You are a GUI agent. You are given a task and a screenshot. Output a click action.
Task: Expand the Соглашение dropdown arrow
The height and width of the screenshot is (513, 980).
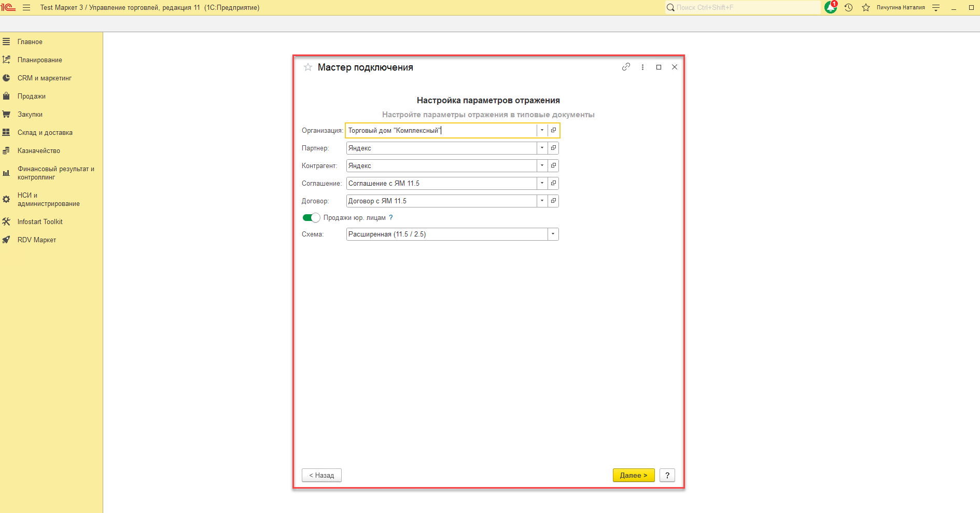(x=542, y=183)
